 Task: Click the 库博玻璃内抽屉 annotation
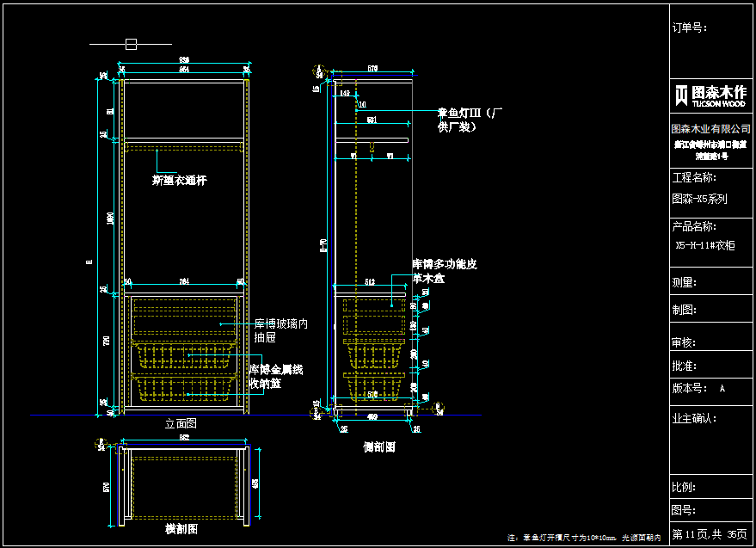click(280, 331)
